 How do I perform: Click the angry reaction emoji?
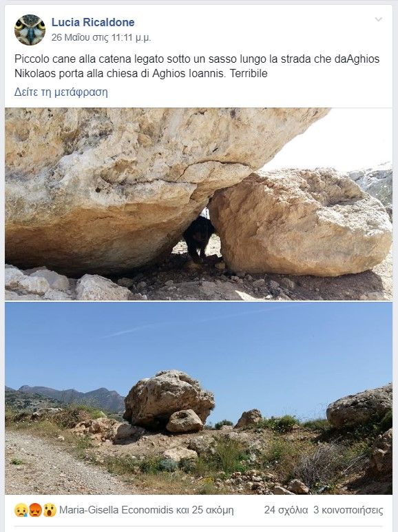click(x=35, y=510)
